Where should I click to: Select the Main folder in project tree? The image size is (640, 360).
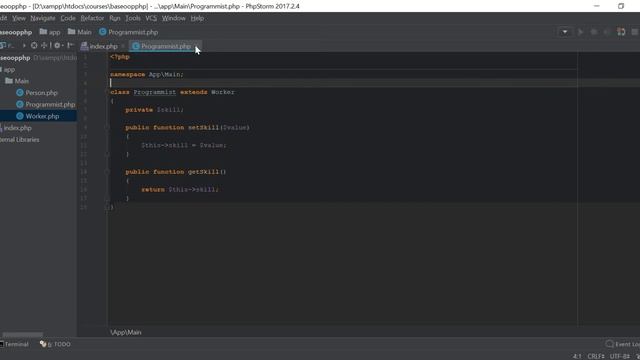click(x=21, y=81)
